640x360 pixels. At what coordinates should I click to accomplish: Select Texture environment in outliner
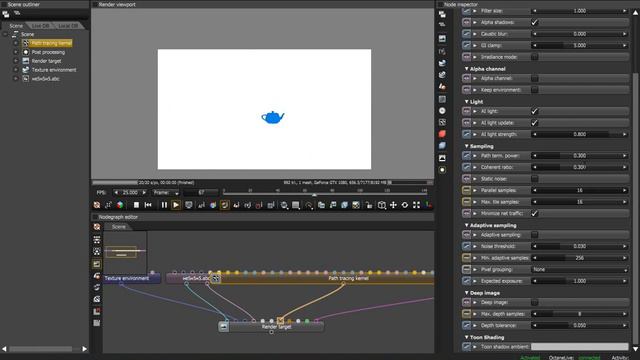pyautogui.click(x=54, y=70)
